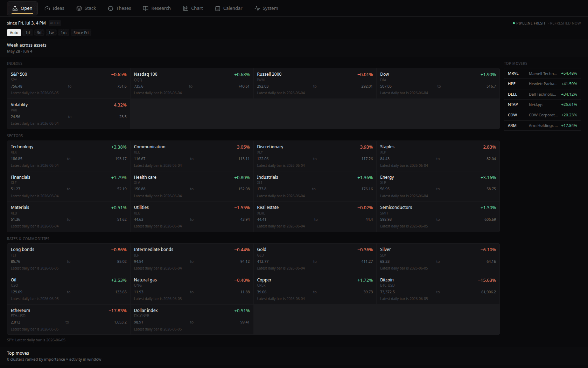Click the Long bonds TLT card
588x368 pixels.
[69, 259]
